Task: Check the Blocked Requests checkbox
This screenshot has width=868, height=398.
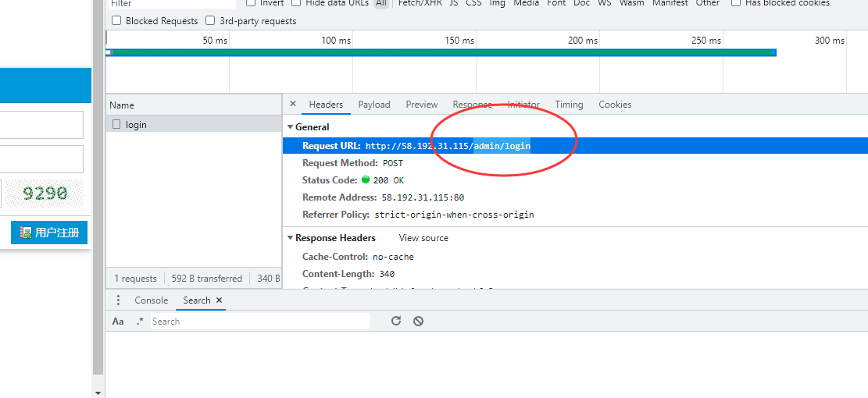Action: 116,21
